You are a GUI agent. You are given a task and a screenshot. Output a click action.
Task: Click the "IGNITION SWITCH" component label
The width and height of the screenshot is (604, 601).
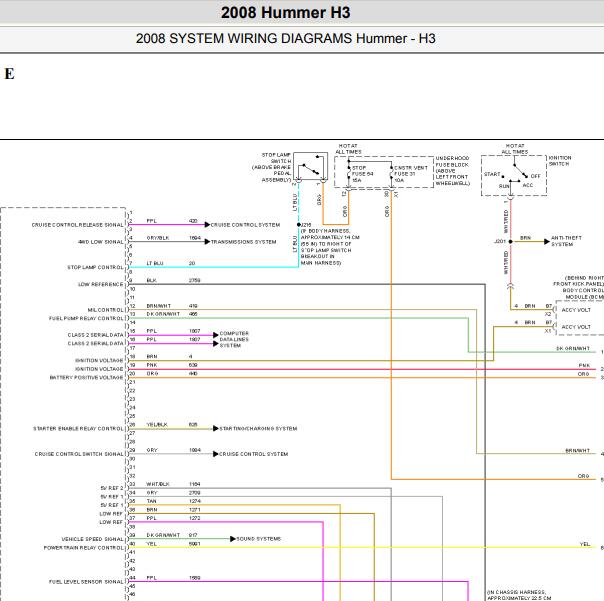pos(560,161)
